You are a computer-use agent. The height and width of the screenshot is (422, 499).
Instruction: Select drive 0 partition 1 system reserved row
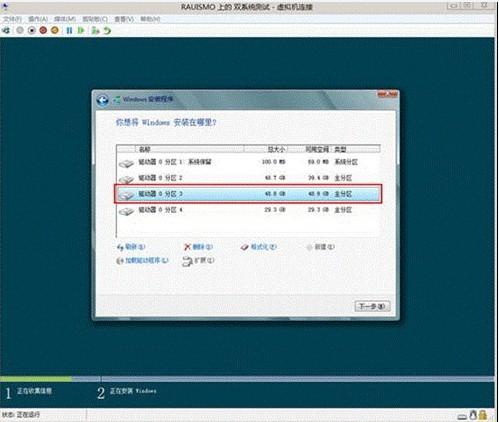248,162
